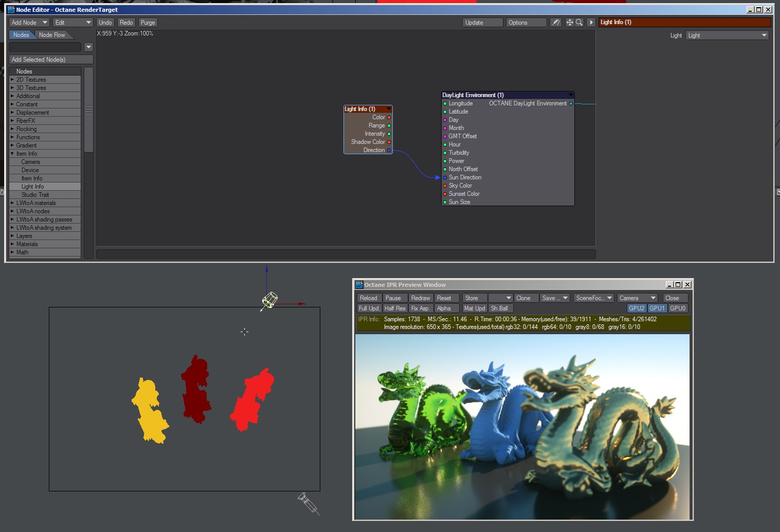
Task: Click the Purge button
Action: point(148,23)
